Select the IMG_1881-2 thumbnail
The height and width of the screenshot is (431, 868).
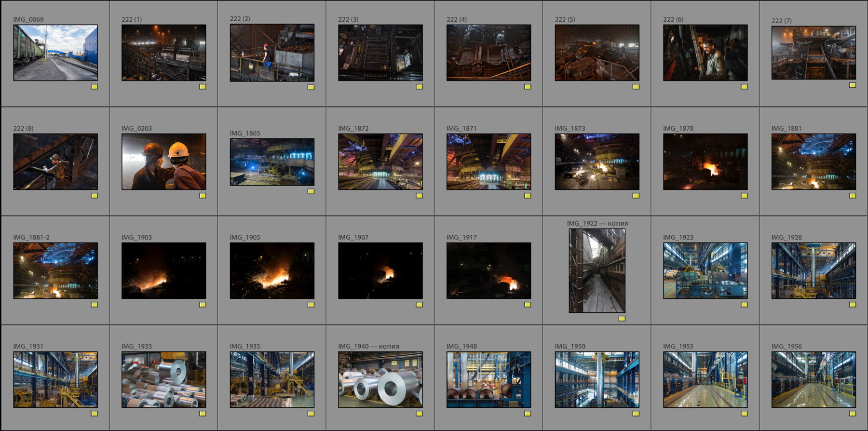tap(55, 270)
